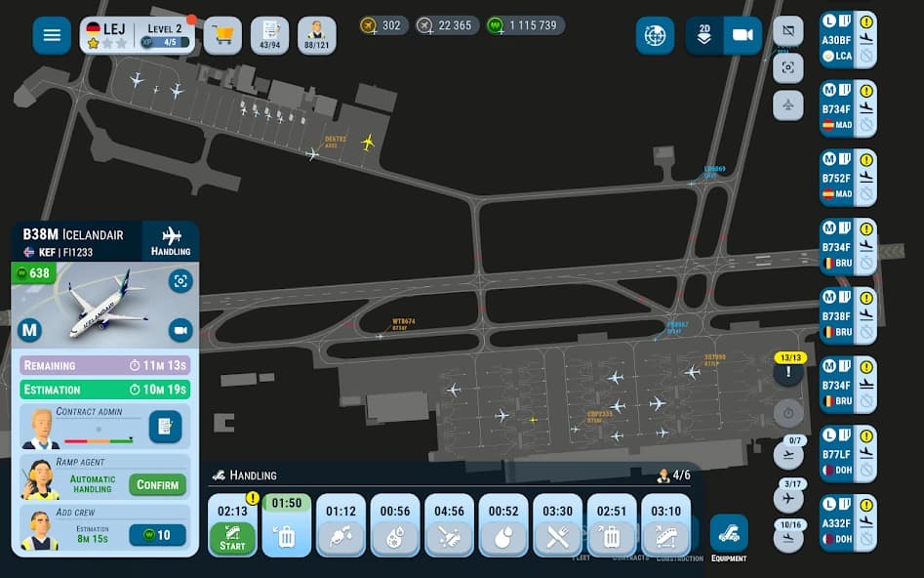924x578 pixels.
Task: Select the A30BF arrival card from LCA
Action: 848,40
